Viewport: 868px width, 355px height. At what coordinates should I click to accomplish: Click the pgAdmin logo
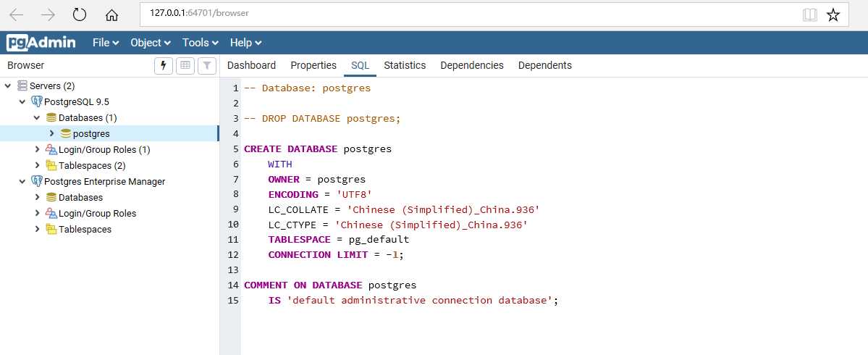(x=41, y=43)
